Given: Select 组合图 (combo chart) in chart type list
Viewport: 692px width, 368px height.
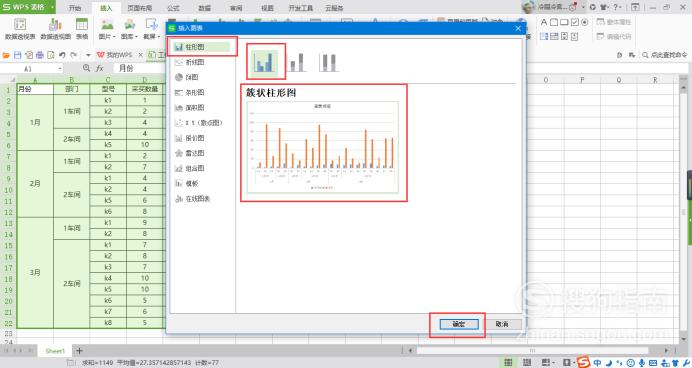Looking at the screenshot, I should click(x=194, y=168).
